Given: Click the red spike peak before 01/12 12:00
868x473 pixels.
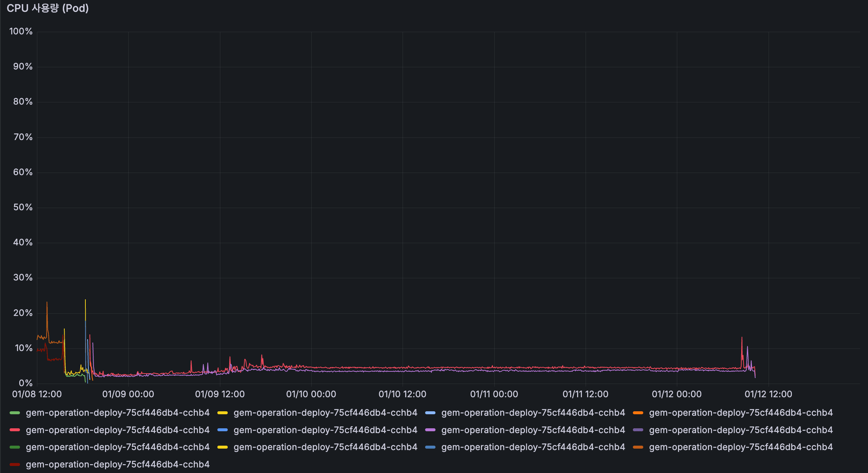Looking at the screenshot, I should [x=742, y=338].
